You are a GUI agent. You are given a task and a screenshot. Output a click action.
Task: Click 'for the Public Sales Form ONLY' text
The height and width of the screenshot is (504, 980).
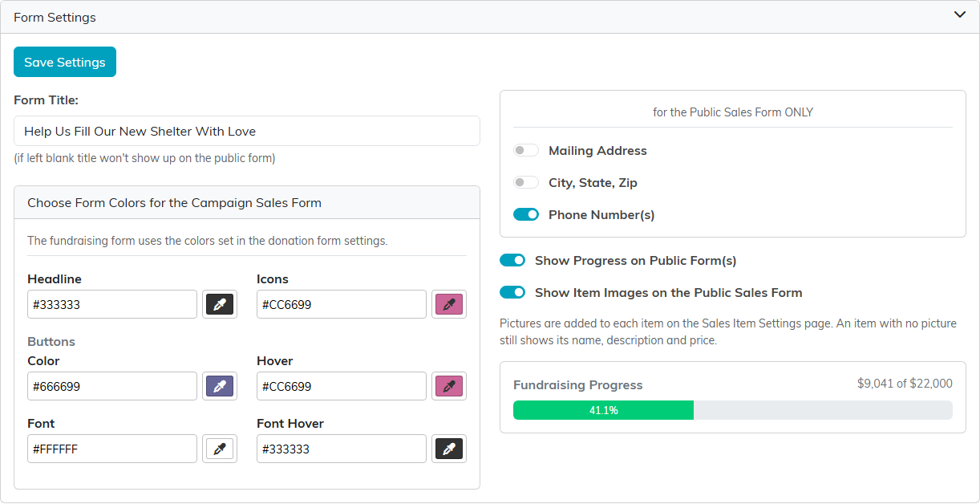[733, 112]
